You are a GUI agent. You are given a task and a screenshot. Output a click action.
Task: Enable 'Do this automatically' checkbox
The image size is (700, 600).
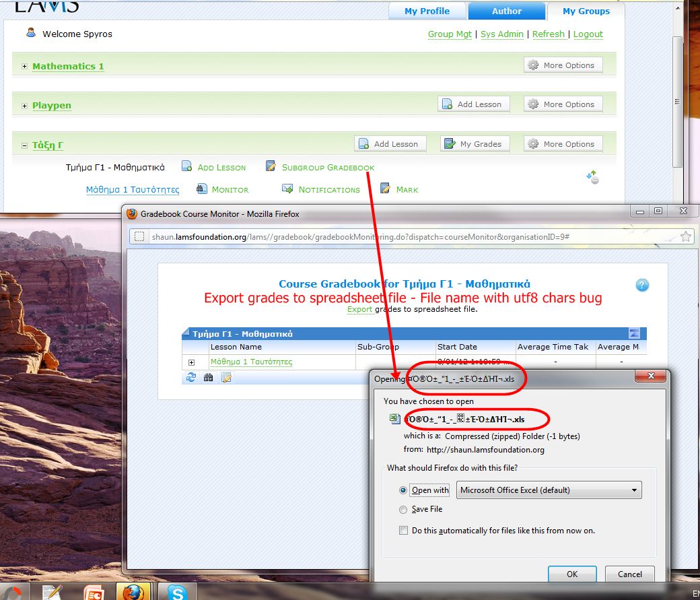click(403, 531)
